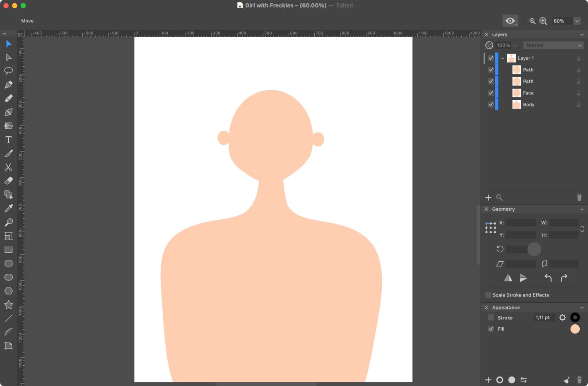Select the Pencil drawing tool
The height and width of the screenshot is (386, 588).
[x=8, y=98]
